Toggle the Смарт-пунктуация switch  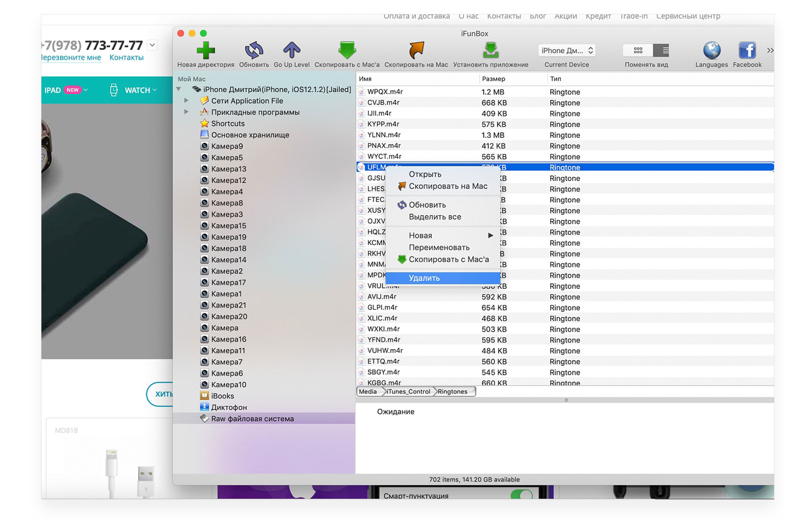point(521,494)
